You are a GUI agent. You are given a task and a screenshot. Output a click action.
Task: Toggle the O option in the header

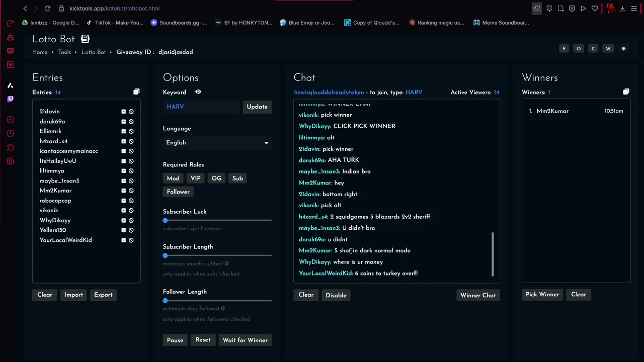click(x=579, y=49)
